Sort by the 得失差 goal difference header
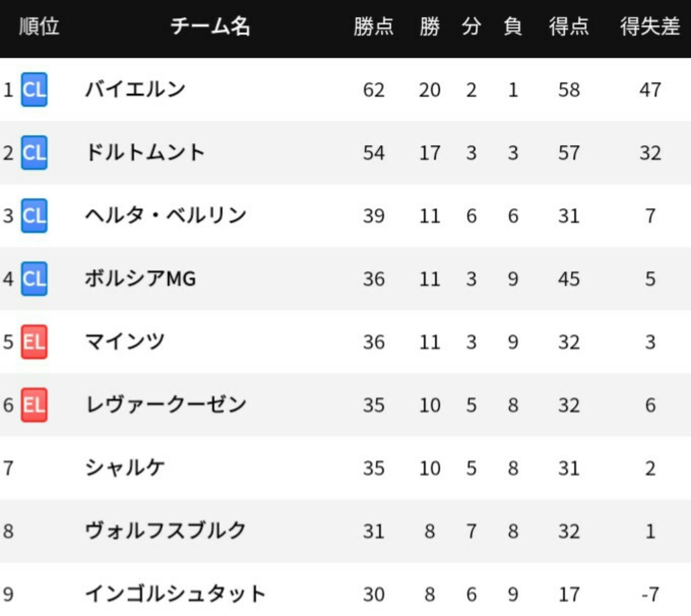 pyautogui.click(x=650, y=27)
